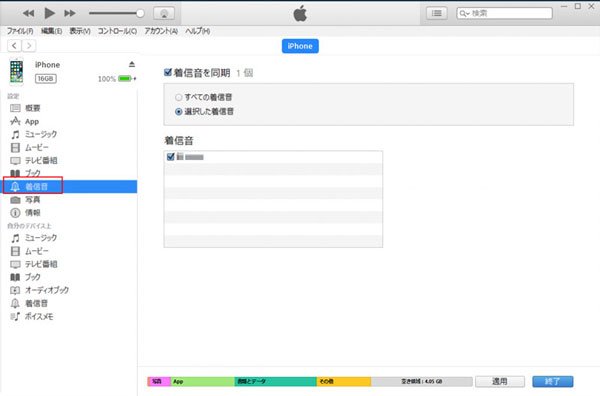Click the rewind playback button

(28, 13)
